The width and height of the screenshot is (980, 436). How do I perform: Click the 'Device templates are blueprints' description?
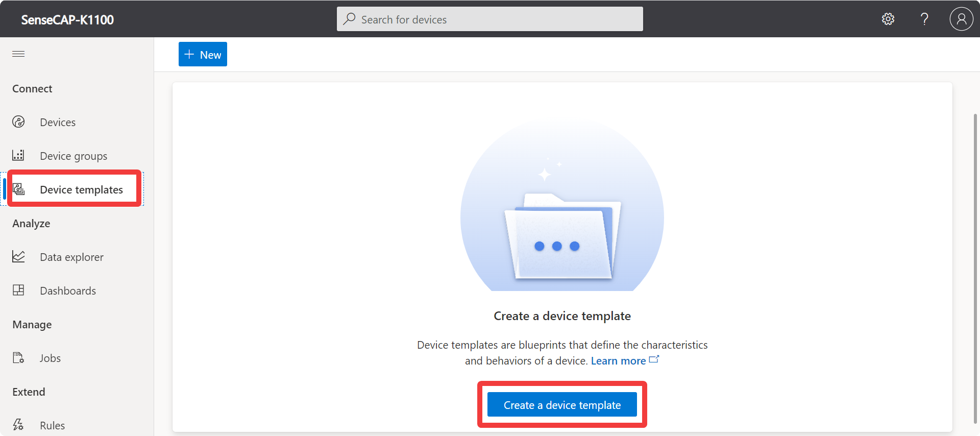[x=562, y=353]
